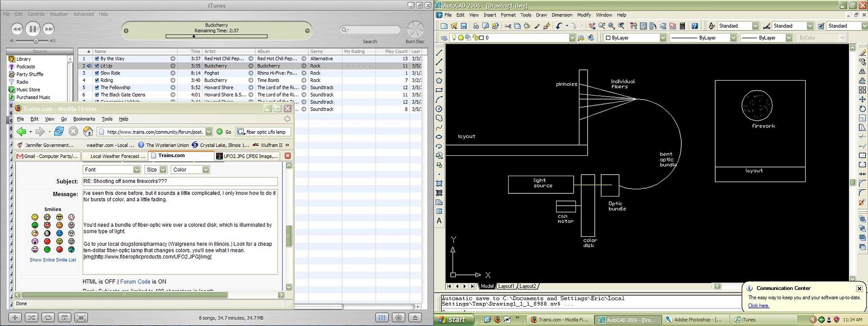Uncheck the 'By the Way' song checkbox
This screenshot has width=868, height=326.
point(97,59)
